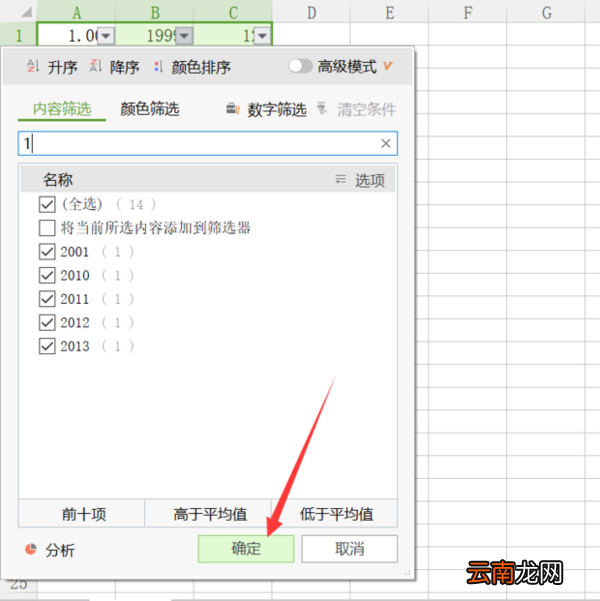The width and height of the screenshot is (600, 601).
Task: Toggle the advanced mode (高级模式) switch
Action: 301,66
